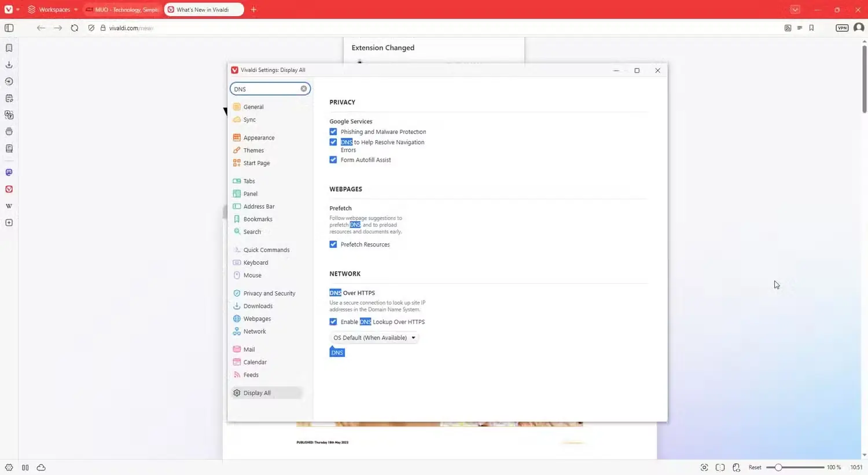Open page actions in the status bar
The width and height of the screenshot is (868, 475).
click(736, 467)
